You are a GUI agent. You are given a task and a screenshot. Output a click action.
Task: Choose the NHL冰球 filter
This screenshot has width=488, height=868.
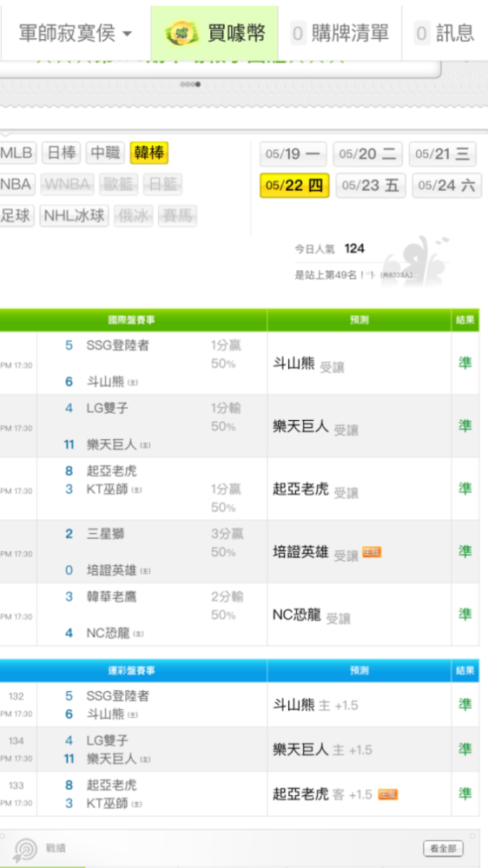click(x=74, y=216)
